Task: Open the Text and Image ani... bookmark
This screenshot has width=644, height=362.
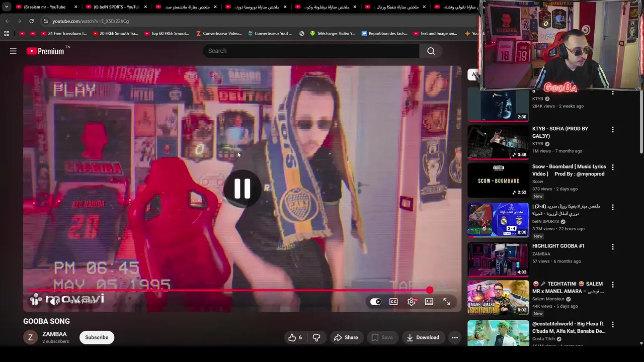Action: point(435,34)
